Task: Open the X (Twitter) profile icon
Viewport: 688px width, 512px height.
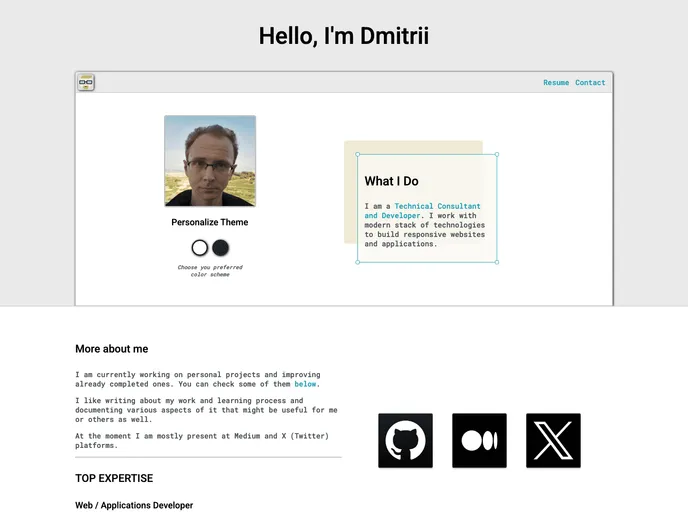Action: click(x=553, y=440)
